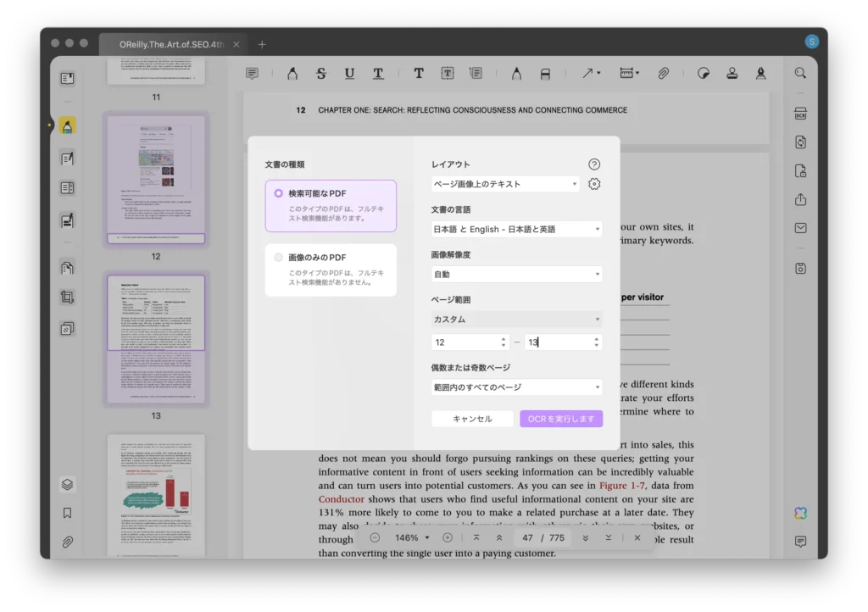
Task: Switch to the OReilly.The.Art.of.SEO tab
Action: [x=171, y=44]
